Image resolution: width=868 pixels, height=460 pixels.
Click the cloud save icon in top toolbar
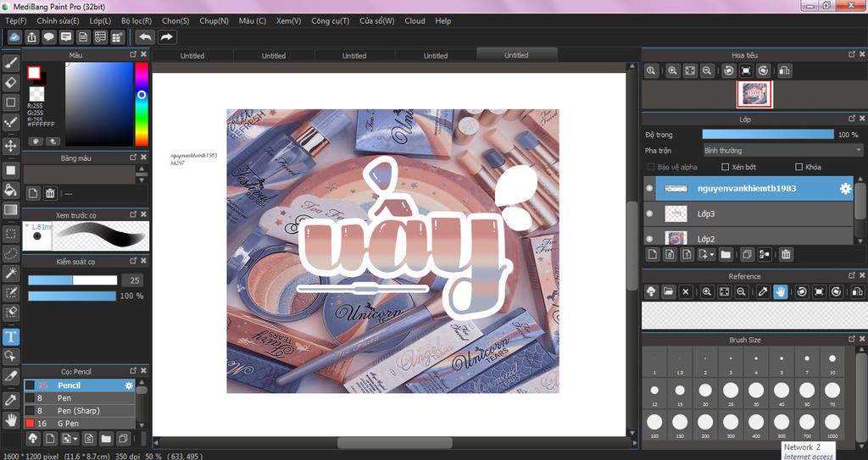pos(14,37)
